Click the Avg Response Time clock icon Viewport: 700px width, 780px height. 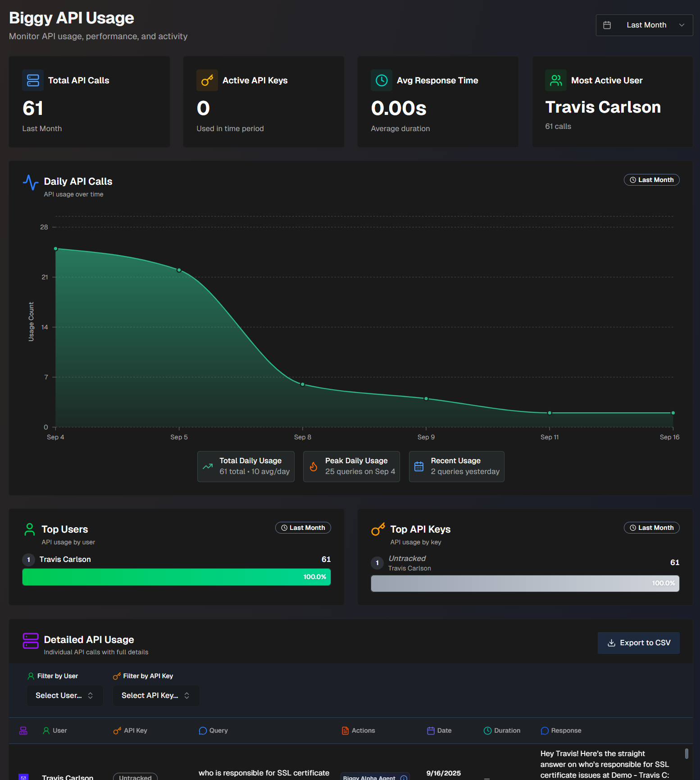[382, 80]
